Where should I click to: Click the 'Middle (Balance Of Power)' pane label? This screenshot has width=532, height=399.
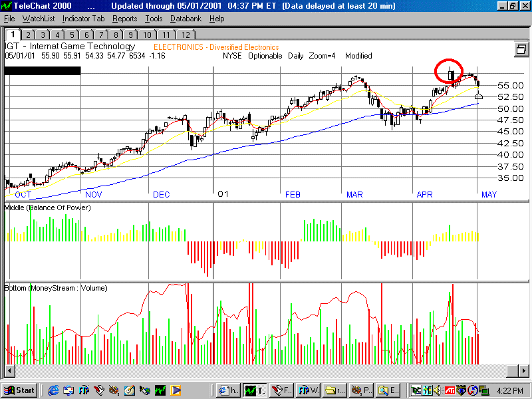click(x=47, y=207)
